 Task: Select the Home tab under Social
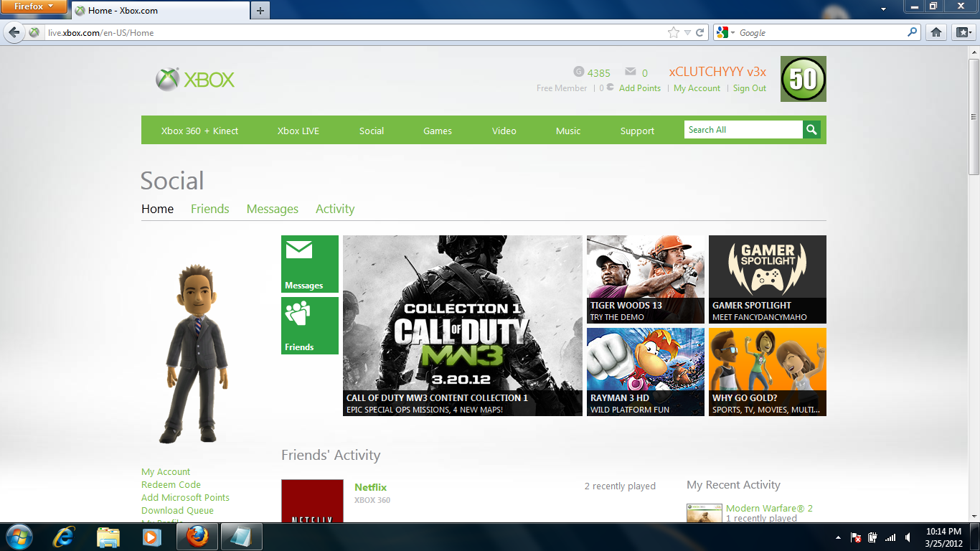(x=158, y=209)
